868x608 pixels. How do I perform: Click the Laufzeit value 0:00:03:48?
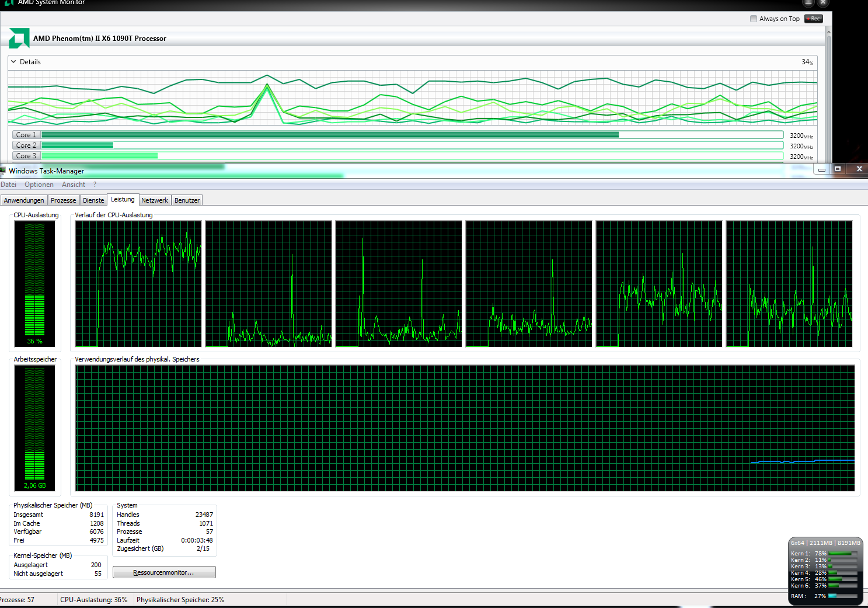(x=197, y=540)
